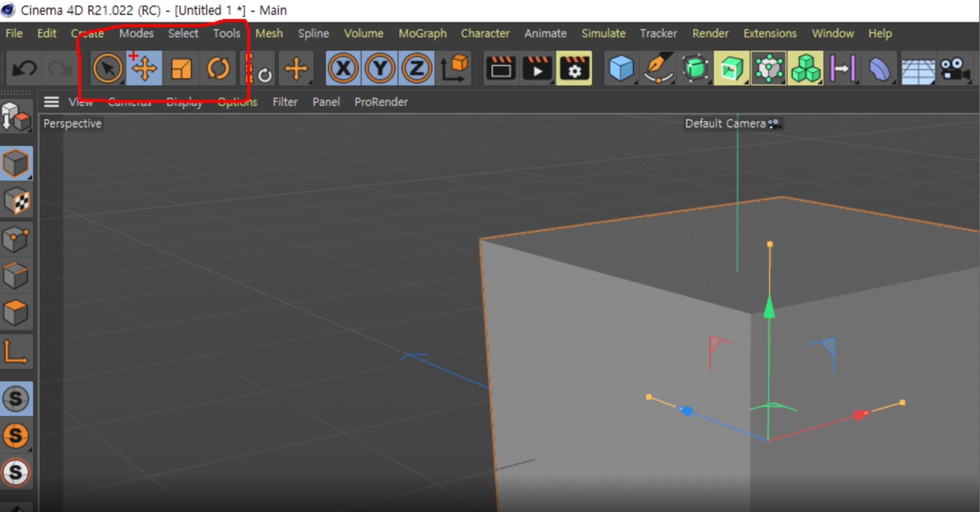Open the MoGraph menu

[422, 34]
